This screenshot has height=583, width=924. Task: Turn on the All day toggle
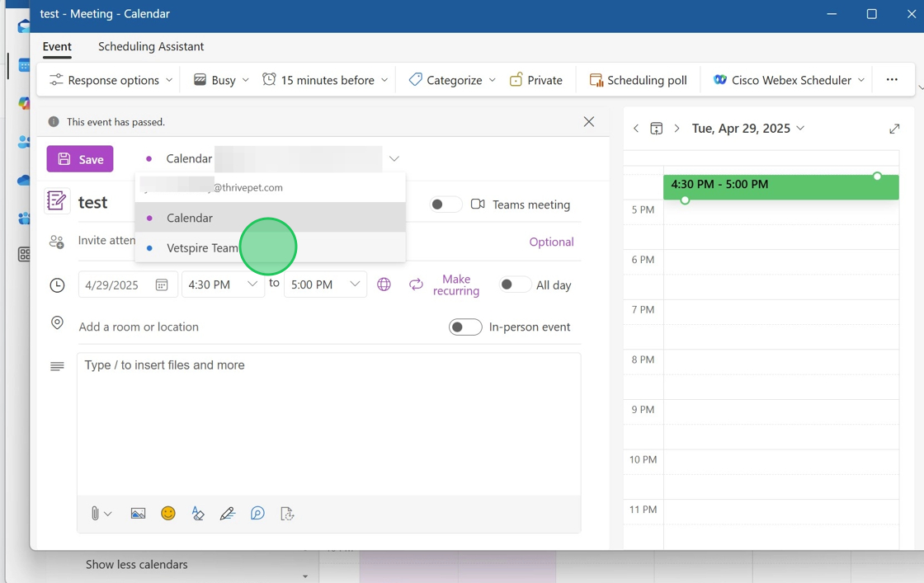tap(515, 284)
